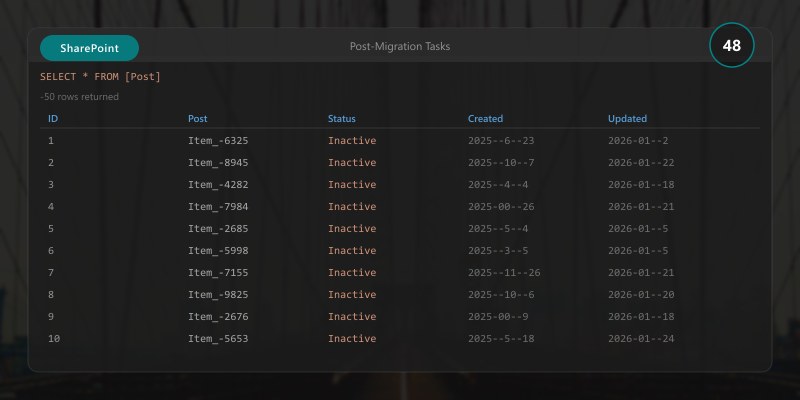This screenshot has width=800, height=400.
Task: Click the circular 48 counter badge
Action: [732, 45]
